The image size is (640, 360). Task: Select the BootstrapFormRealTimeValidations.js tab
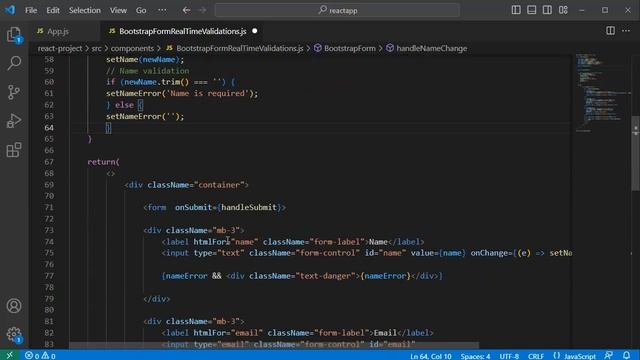tap(182, 31)
